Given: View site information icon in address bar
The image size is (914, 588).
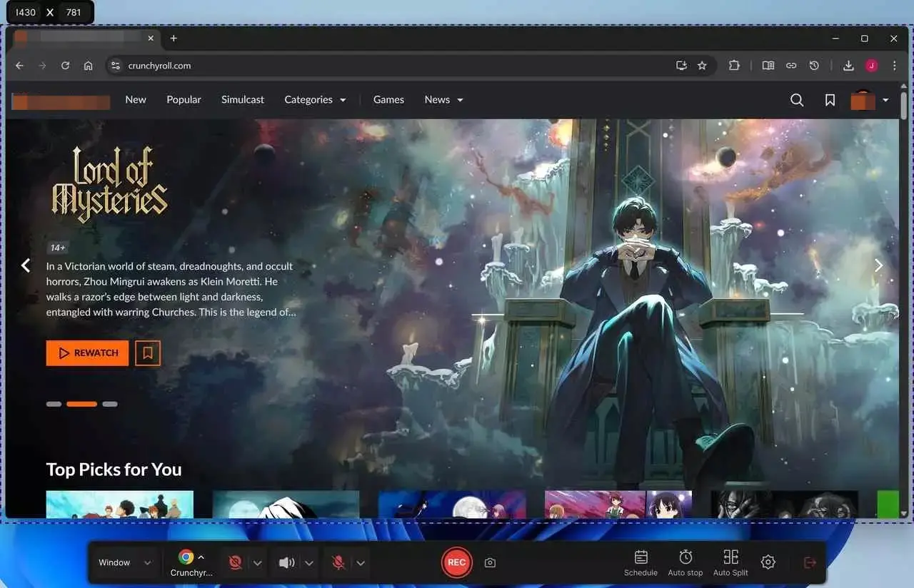Looking at the screenshot, I should coord(116,66).
